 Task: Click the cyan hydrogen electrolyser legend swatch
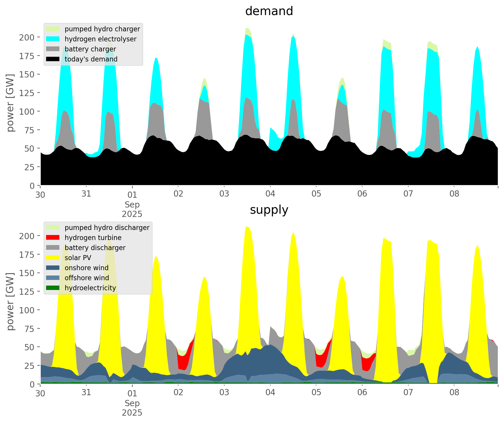pyautogui.click(x=53, y=39)
